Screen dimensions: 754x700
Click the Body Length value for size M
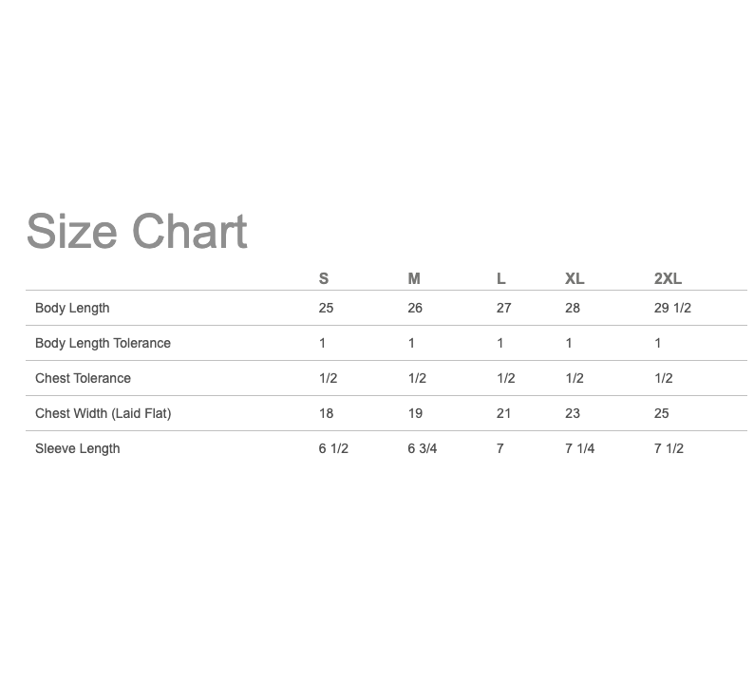415,308
